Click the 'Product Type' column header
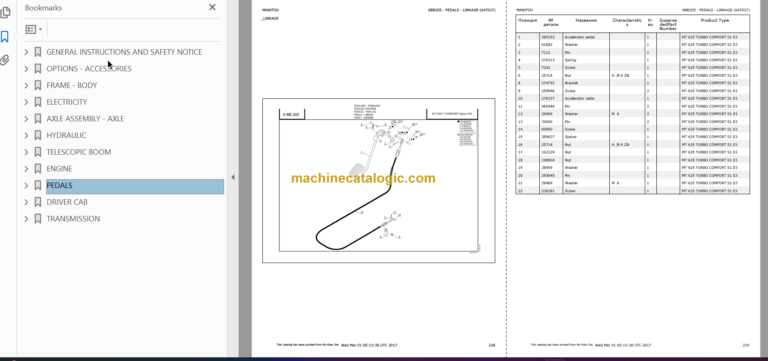The width and height of the screenshot is (768, 361). tap(715, 21)
